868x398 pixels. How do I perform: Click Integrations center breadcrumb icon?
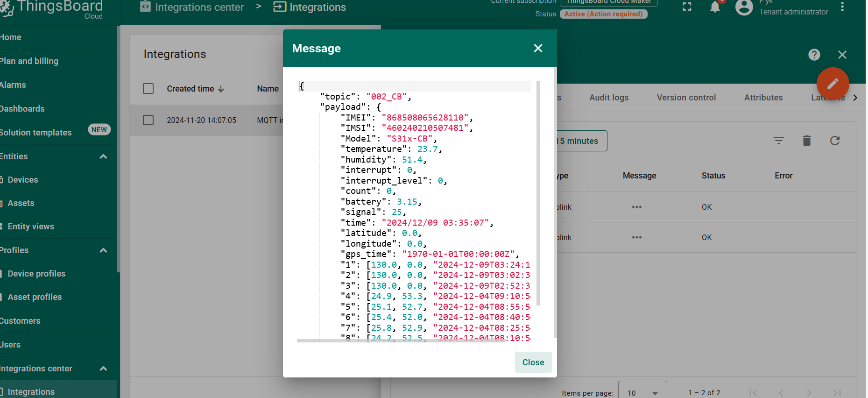[x=146, y=7]
